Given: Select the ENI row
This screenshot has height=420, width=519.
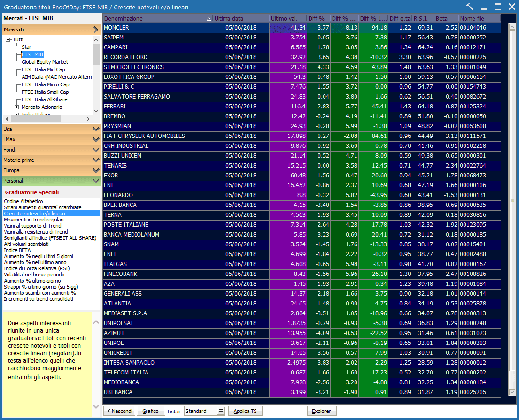Looking at the screenshot, I should (302, 185).
